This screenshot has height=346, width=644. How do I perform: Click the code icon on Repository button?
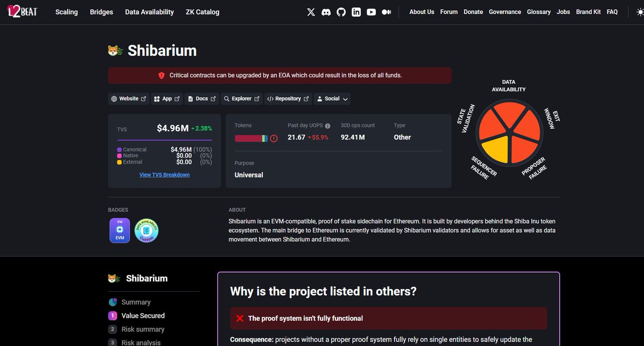click(x=270, y=99)
